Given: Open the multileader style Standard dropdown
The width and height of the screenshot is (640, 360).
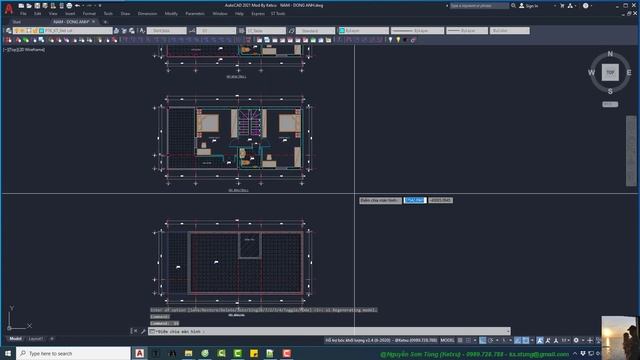Looking at the screenshot, I should tap(315, 31).
